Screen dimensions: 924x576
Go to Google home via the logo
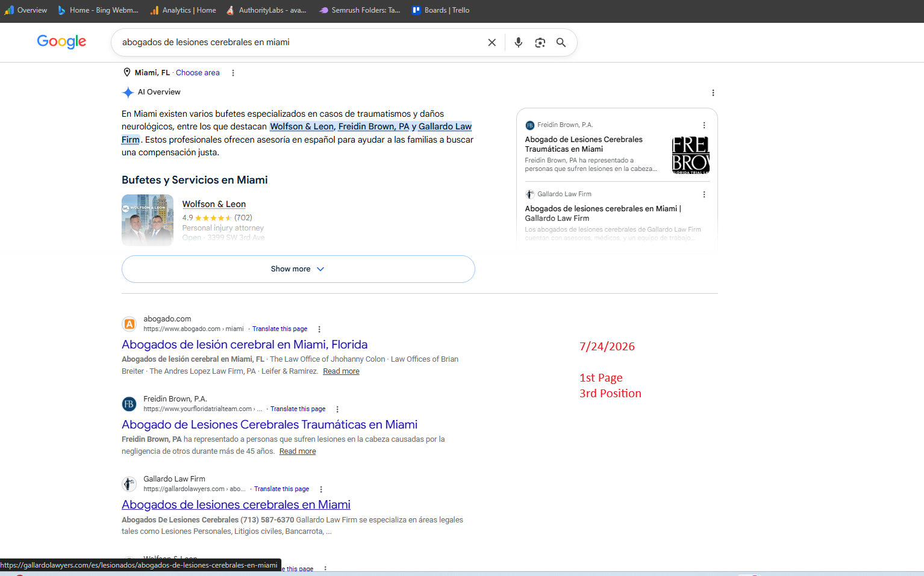click(61, 42)
